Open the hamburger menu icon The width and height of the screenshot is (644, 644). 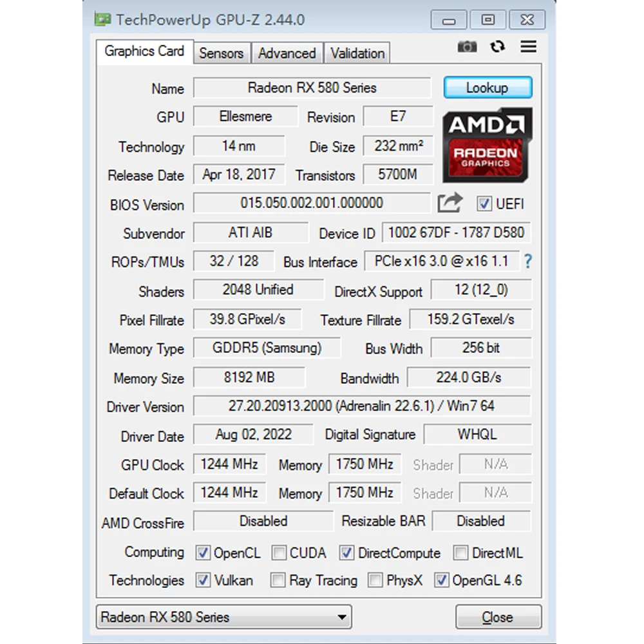(x=528, y=46)
